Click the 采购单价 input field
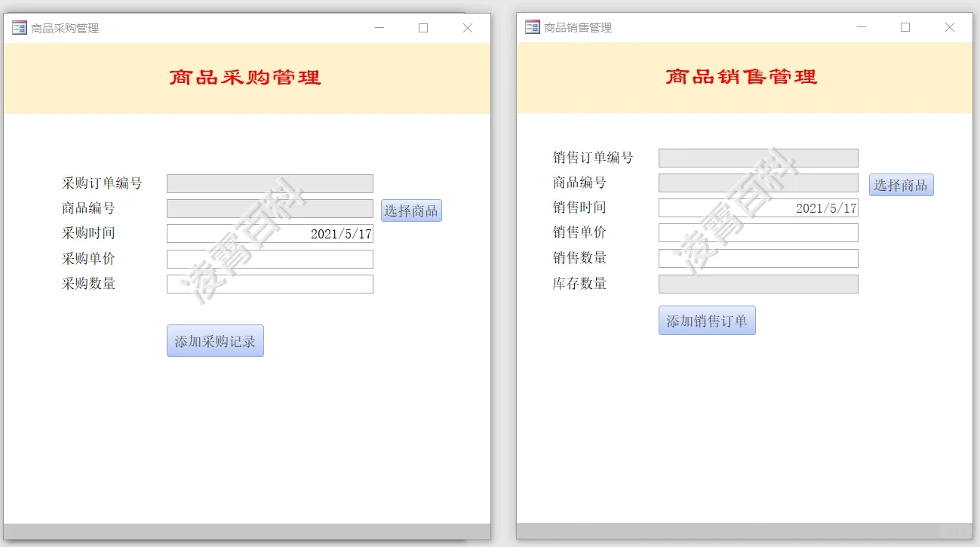The width and height of the screenshot is (980, 547). click(x=269, y=259)
